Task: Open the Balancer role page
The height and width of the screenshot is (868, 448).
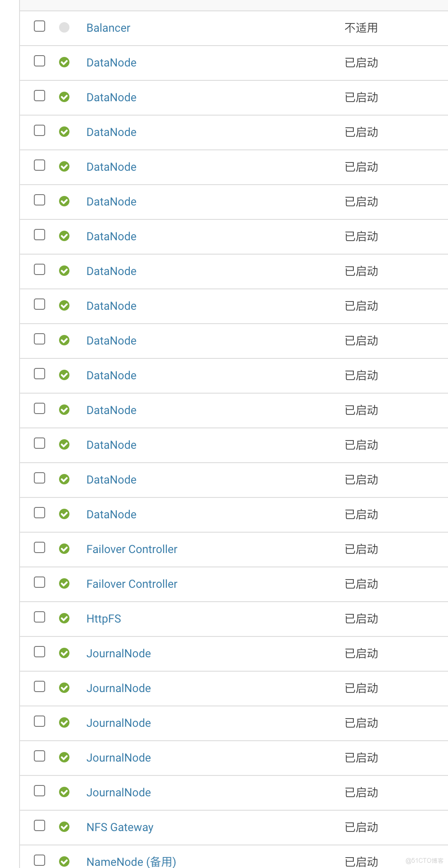Action: click(108, 27)
